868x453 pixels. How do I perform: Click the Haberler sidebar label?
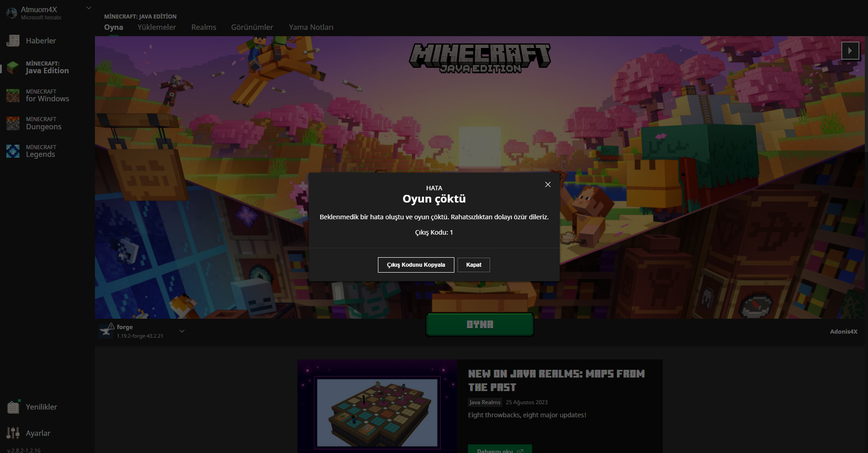41,41
